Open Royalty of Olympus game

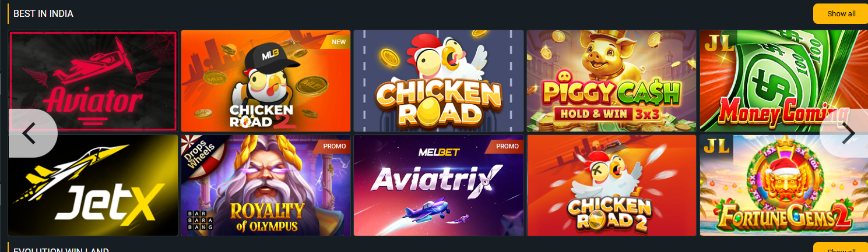pos(266,185)
